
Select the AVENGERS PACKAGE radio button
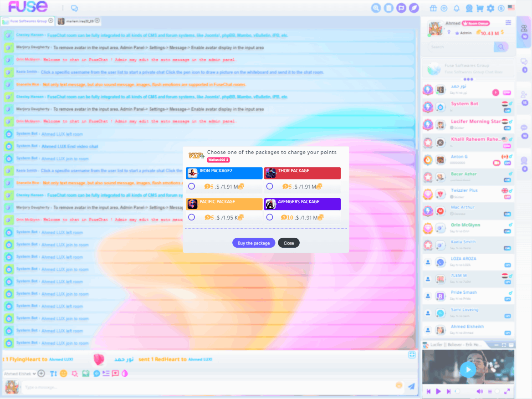tap(270, 217)
